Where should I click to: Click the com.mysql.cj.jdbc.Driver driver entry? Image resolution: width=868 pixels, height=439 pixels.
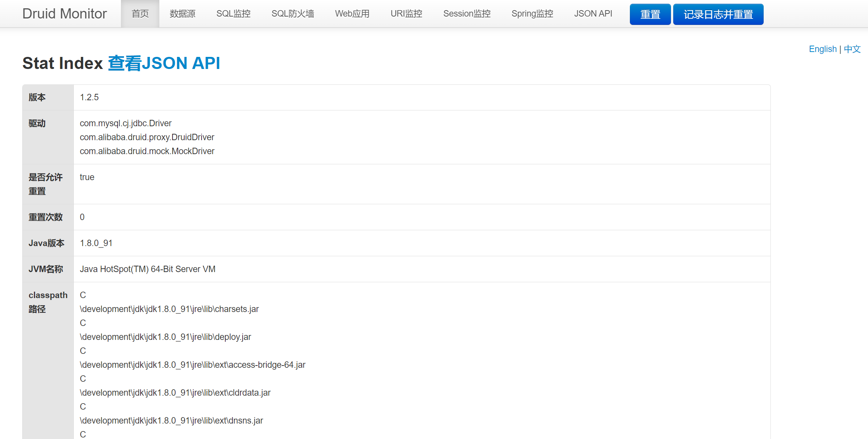125,123
